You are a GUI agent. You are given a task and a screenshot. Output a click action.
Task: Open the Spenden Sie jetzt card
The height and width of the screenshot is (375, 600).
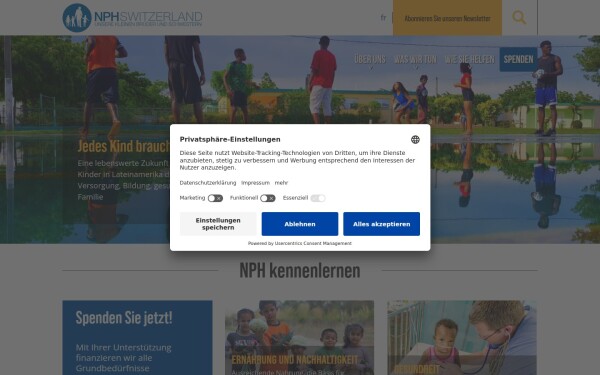point(137,338)
